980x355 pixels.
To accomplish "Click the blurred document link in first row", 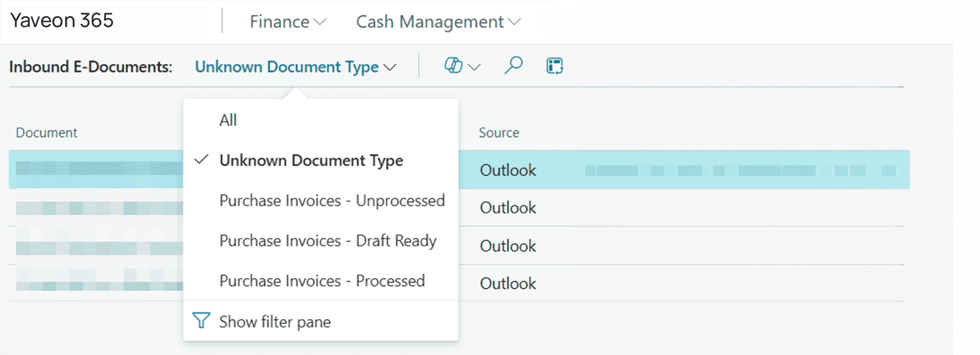I will point(99,168).
